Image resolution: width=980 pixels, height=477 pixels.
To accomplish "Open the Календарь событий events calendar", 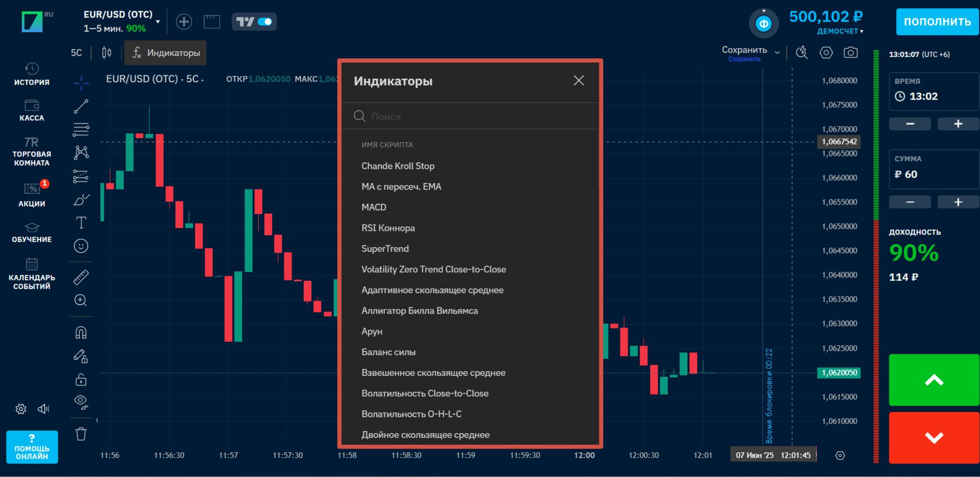I will pyautogui.click(x=32, y=273).
